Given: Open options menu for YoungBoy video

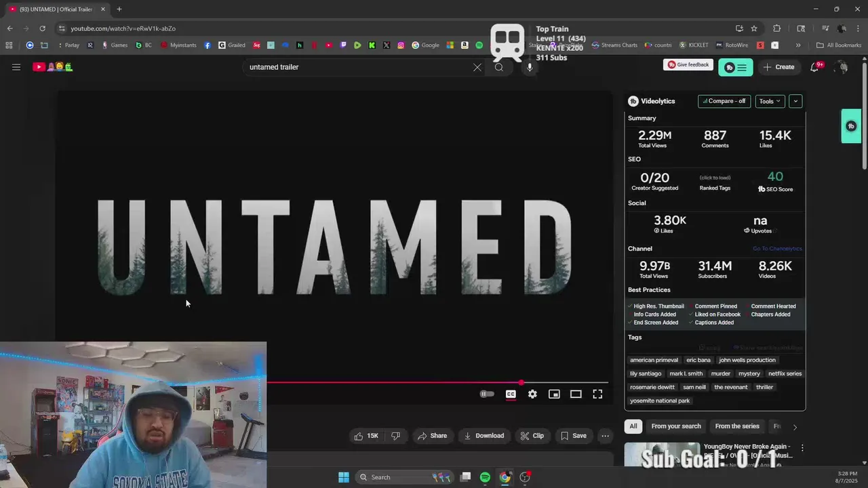Looking at the screenshot, I should [x=802, y=448].
